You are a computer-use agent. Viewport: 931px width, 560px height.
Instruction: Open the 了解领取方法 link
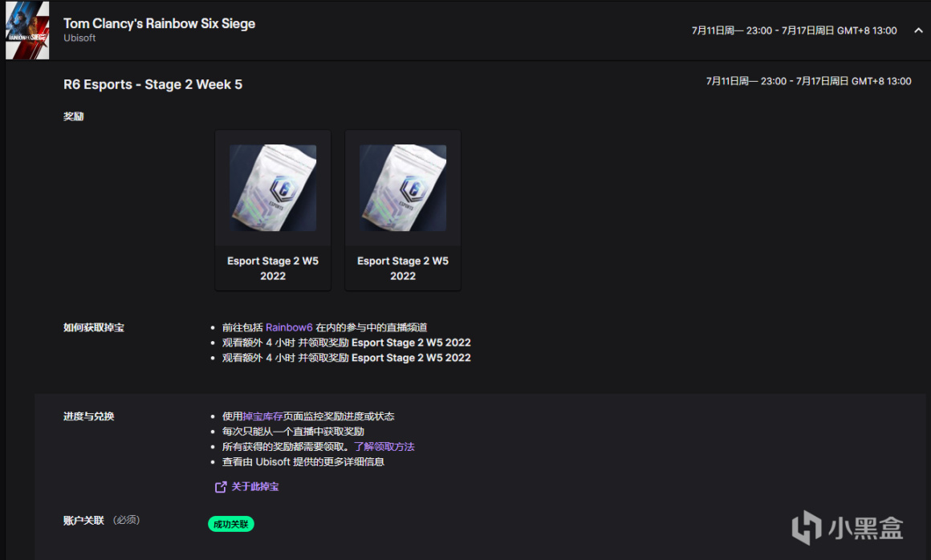tap(384, 447)
